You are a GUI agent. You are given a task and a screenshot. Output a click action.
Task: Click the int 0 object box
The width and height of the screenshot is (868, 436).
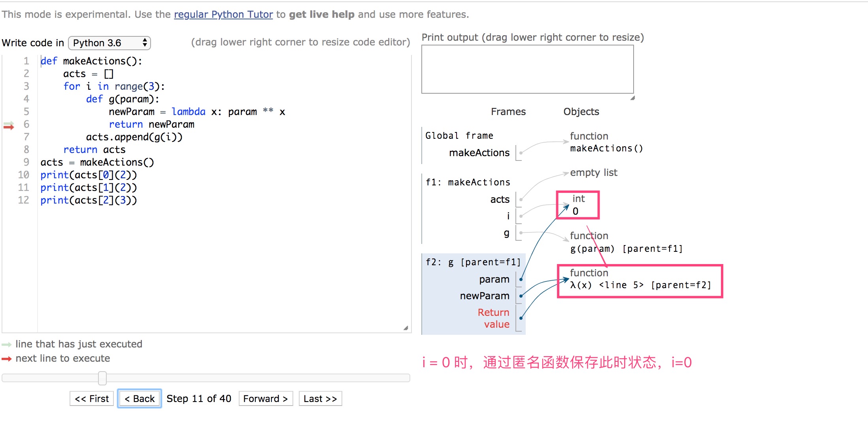(x=578, y=205)
